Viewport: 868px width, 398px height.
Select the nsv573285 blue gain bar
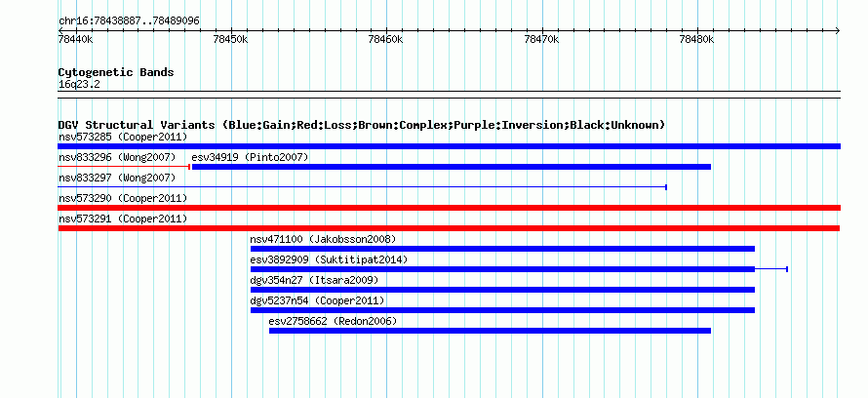[x=449, y=146]
